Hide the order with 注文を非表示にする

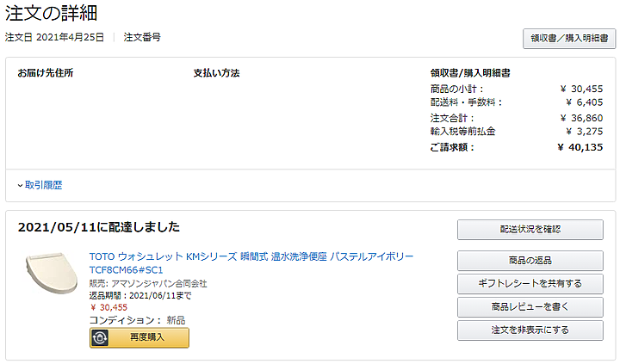click(530, 330)
